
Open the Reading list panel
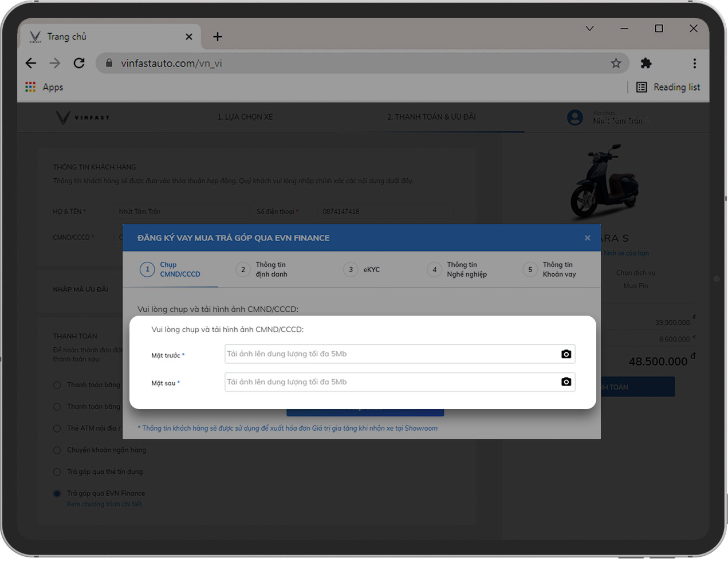(x=668, y=87)
